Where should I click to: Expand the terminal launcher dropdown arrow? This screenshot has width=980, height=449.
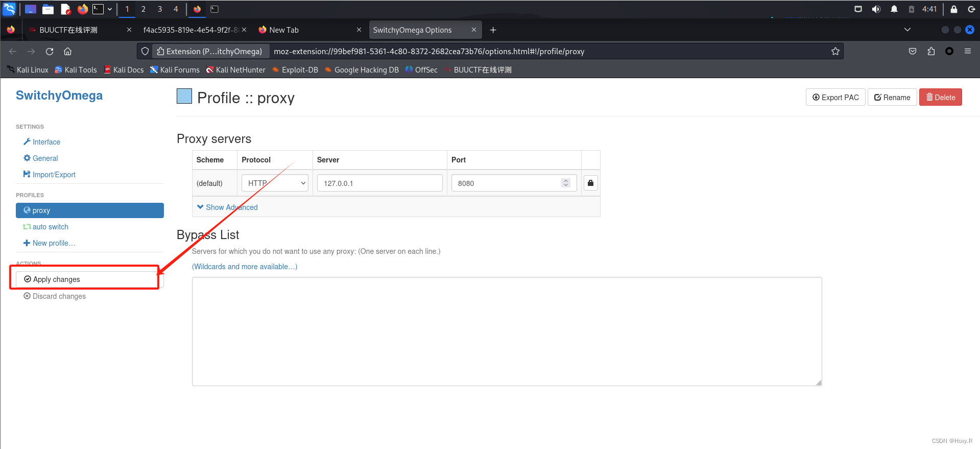click(x=110, y=9)
